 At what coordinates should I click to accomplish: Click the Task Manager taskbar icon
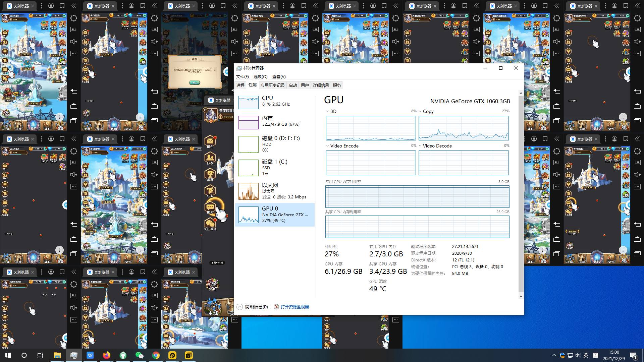tap(74, 355)
